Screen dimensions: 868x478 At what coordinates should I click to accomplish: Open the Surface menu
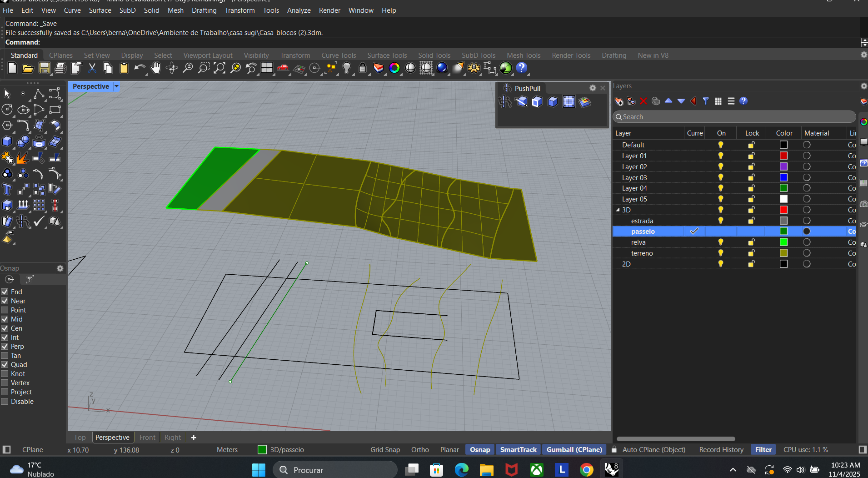click(100, 10)
